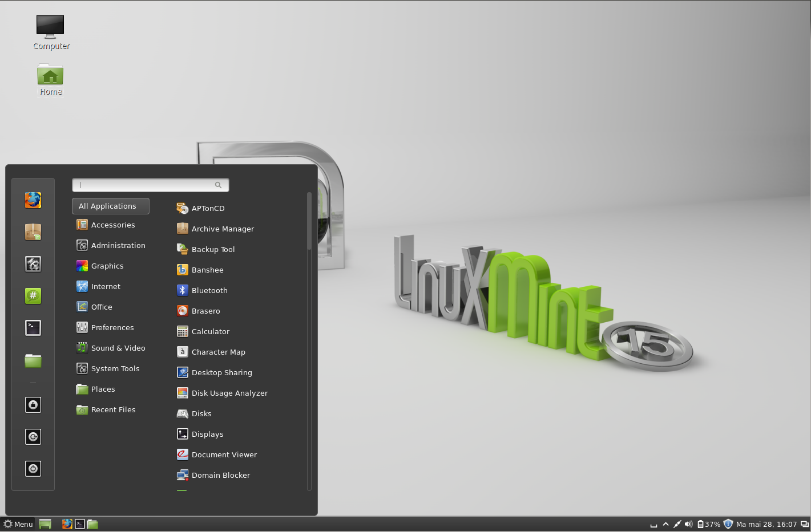Browse the Graphics category

tap(100, 266)
